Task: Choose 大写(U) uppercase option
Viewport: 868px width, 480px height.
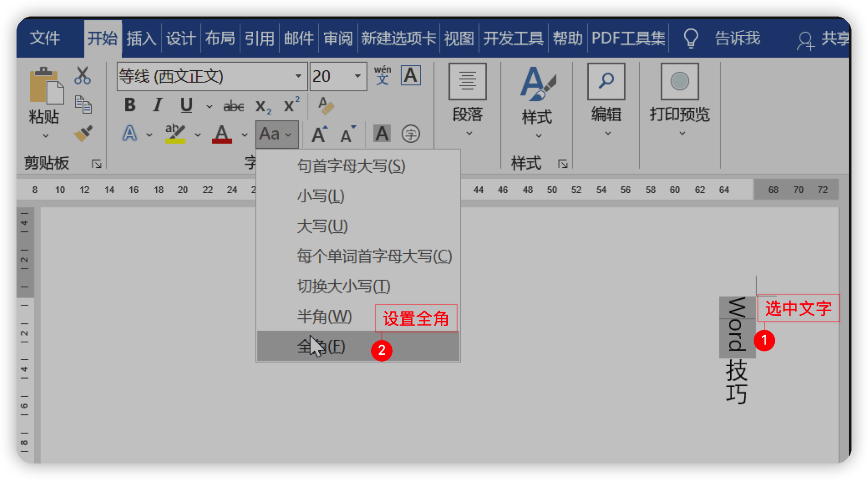Action: click(x=358, y=226)
